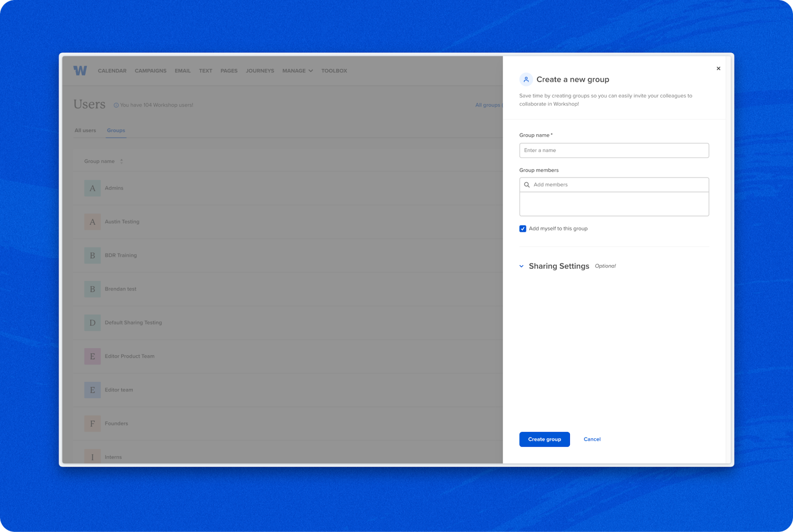Image resolution: width=793 pixels, height=532 pixels.
Task: Click the Default Sharing Testing avatar tile
Action: click(x=92, y=323)
